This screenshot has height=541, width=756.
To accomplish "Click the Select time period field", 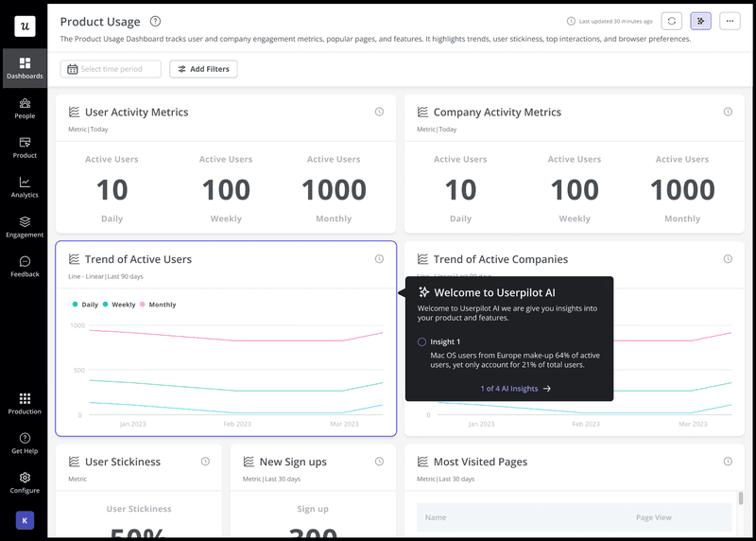I will coord(111,69).
